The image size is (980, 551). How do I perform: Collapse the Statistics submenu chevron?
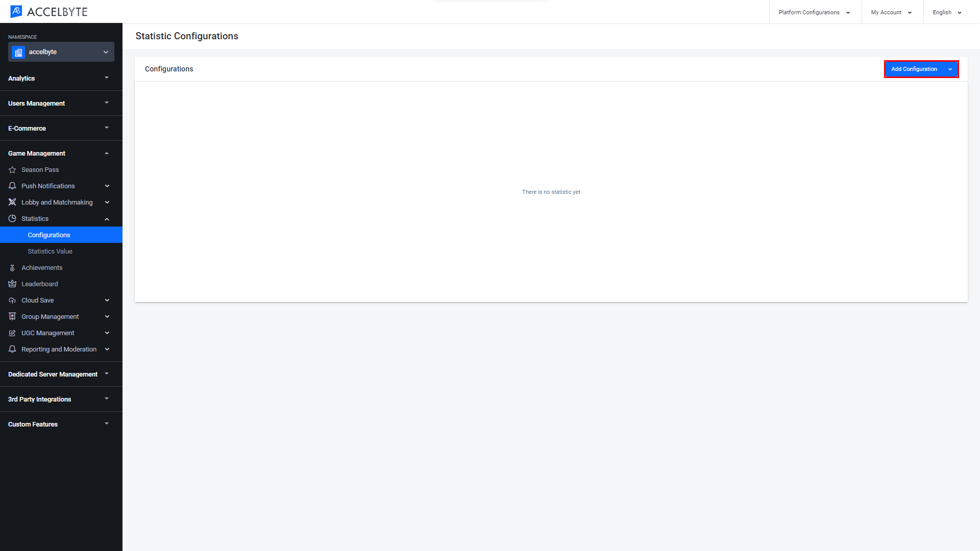point(107,219)
